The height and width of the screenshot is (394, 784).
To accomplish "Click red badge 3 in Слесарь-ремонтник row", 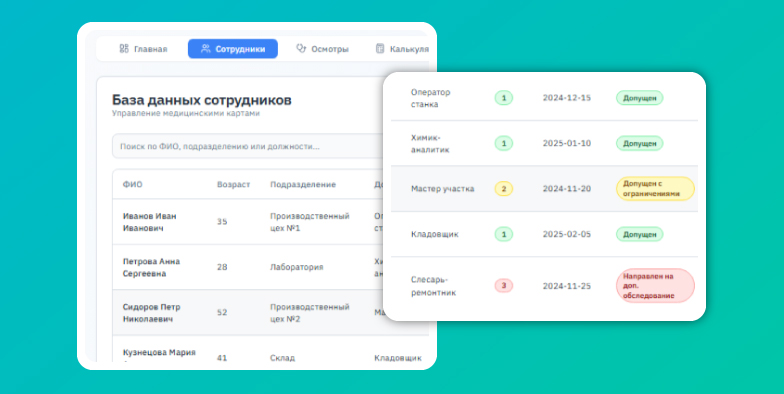I will (x=504, y=286).
